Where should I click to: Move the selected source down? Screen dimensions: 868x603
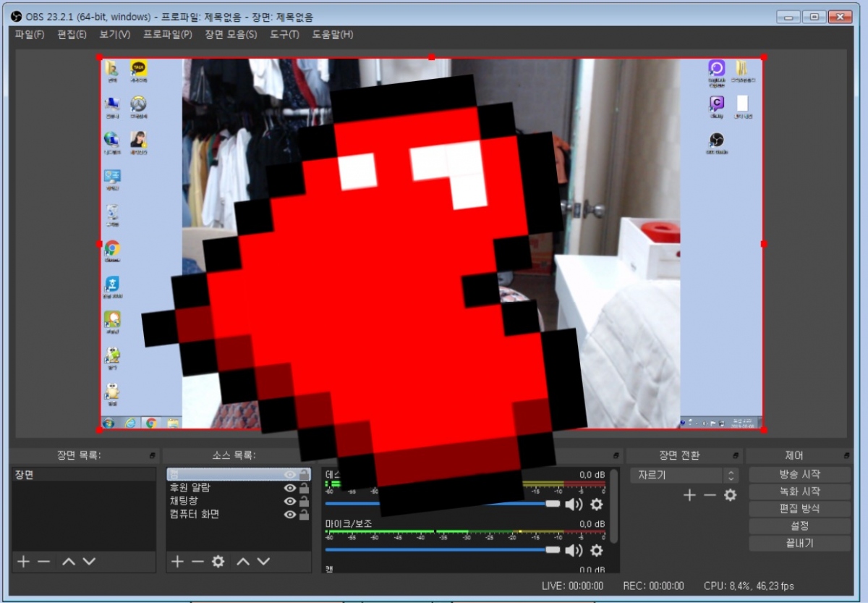(x=264, y=562)
